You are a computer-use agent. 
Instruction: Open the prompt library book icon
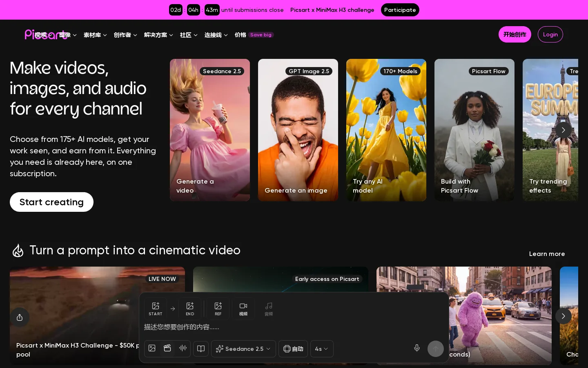(x=201, y=349)
